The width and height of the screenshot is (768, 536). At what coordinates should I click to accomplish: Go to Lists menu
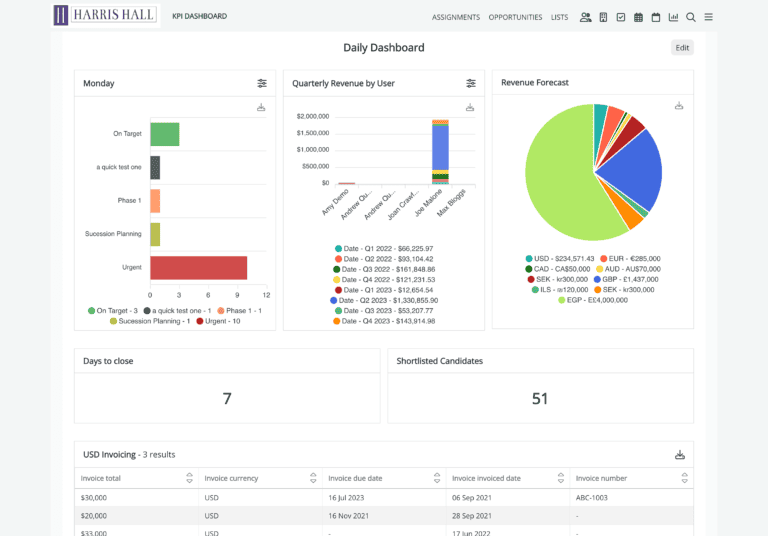[x=559, y=17]
